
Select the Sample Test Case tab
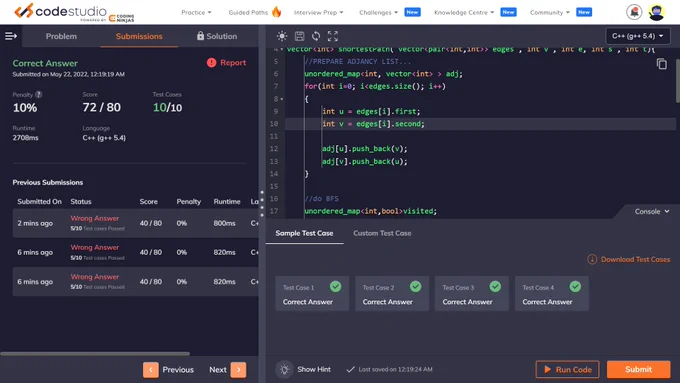click(304, 233)
